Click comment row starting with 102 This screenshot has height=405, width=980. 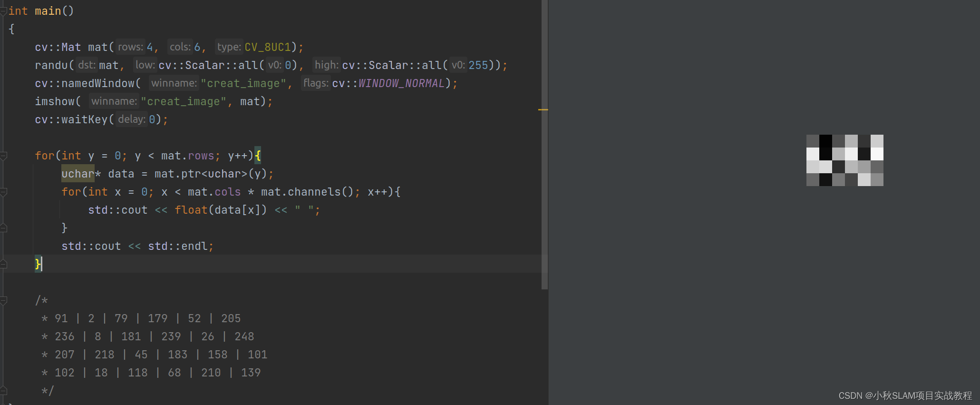151,373
